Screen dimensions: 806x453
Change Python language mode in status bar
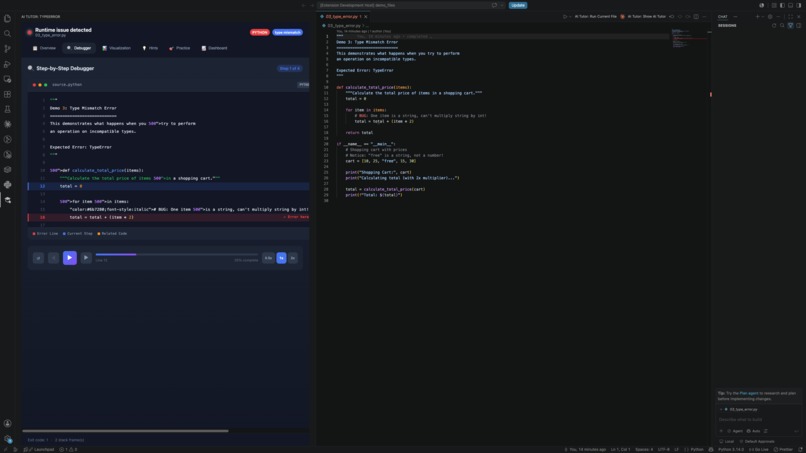coord(697,449)
